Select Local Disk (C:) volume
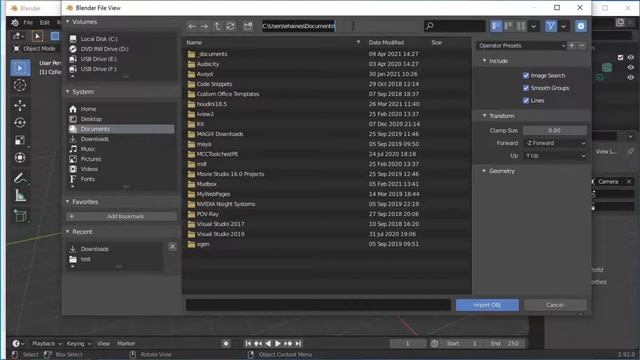Image resolution: width=640 pixels, height=360 pixels. [x=99, y=39]
